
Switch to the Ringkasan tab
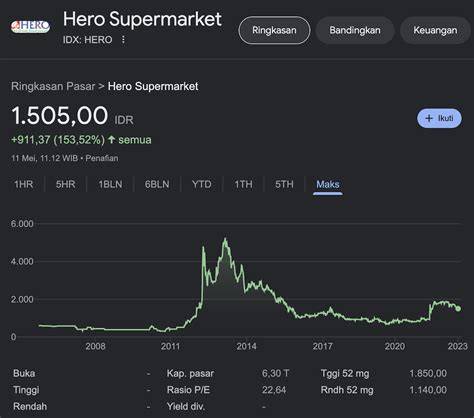click(274, 30)
